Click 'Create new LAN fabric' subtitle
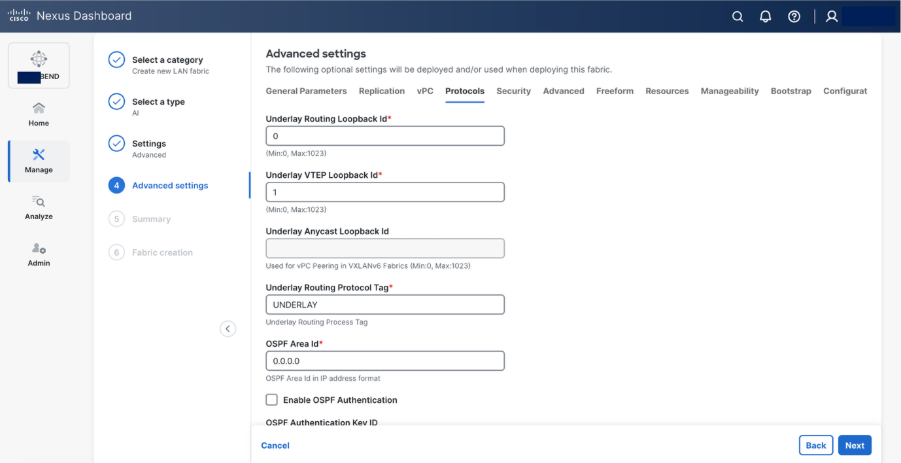901x463 pixels. [x=171, y=71]
